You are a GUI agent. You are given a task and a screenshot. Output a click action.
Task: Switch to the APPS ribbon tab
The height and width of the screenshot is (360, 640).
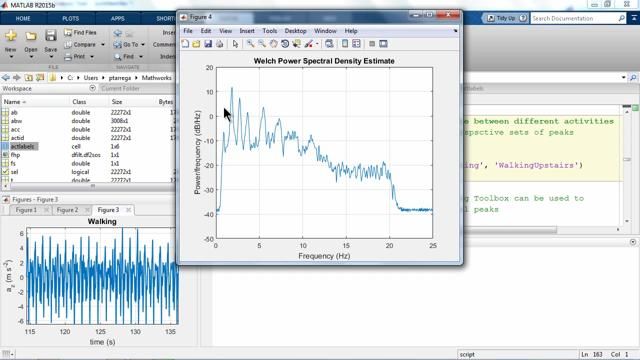(118, 18)
